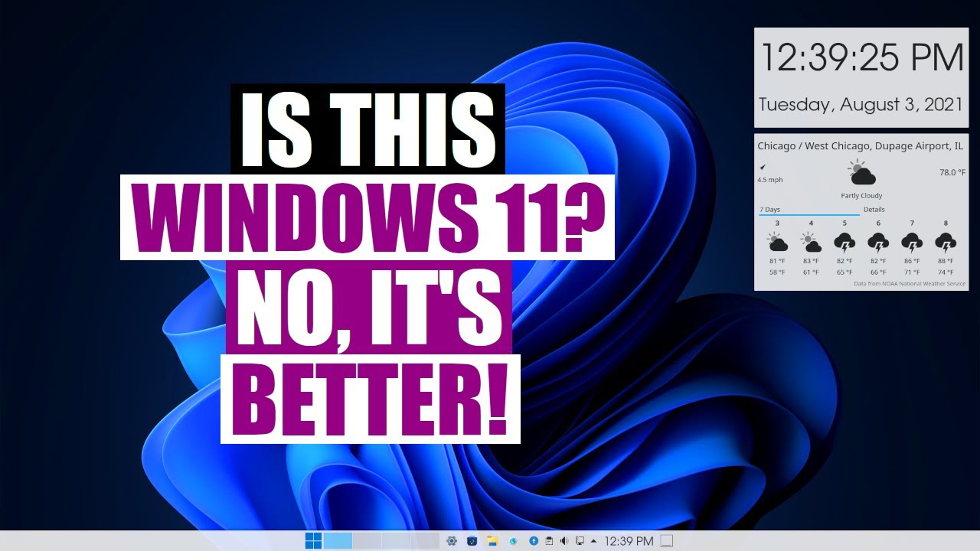The image size is (980, 551).
Task: Click the NOAA National Weather Service credit
Action: tap(910, 284)
